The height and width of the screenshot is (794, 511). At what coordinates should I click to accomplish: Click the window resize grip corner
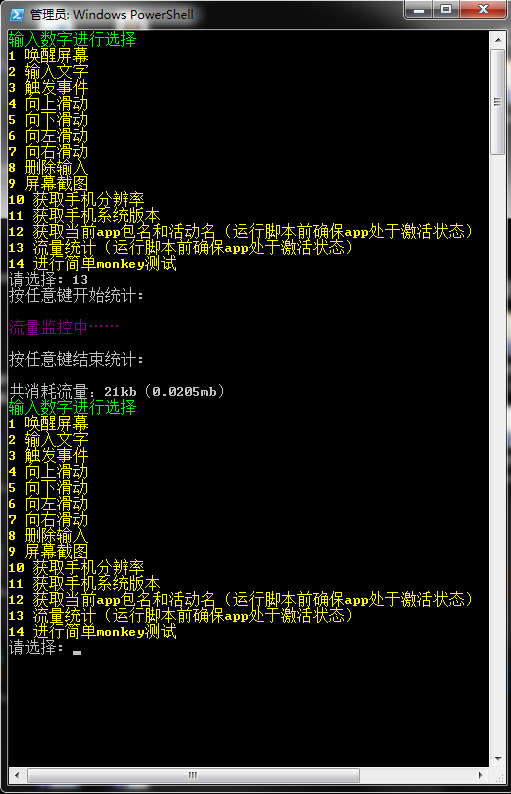[499, 776]
